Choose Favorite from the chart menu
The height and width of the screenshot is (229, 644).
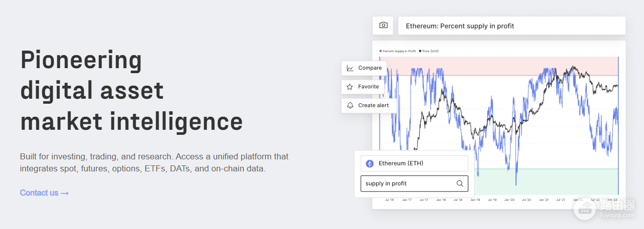click(x=363, y=87)
